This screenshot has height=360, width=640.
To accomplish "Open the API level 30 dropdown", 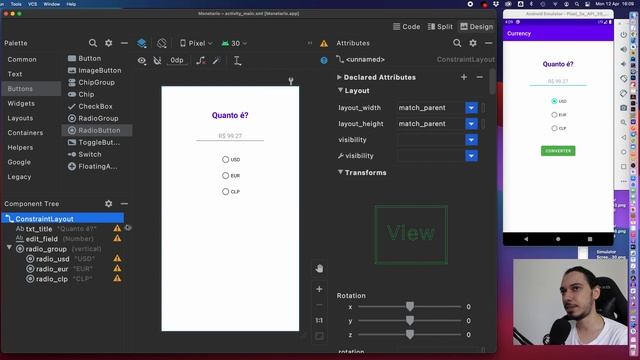I will [x=234, y=43].
